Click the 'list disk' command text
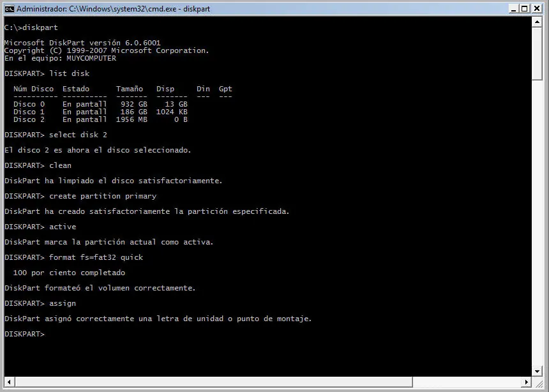Viewport: 549px width, 392px height. 70,73
